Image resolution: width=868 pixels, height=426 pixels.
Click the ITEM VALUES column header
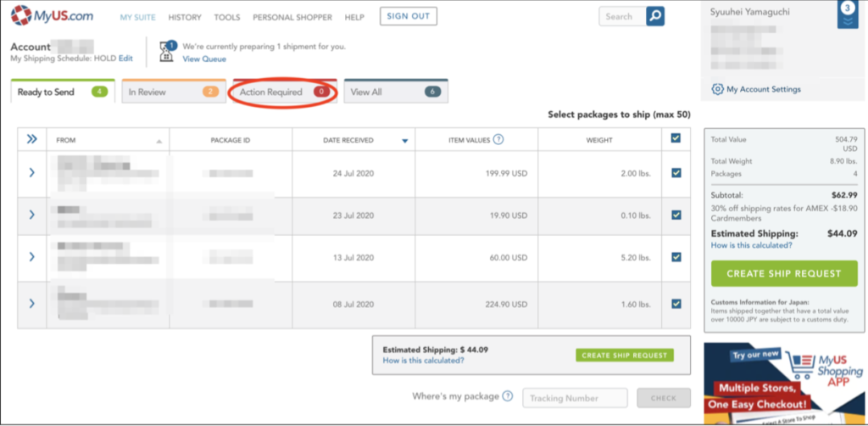[x=469, y=140]
